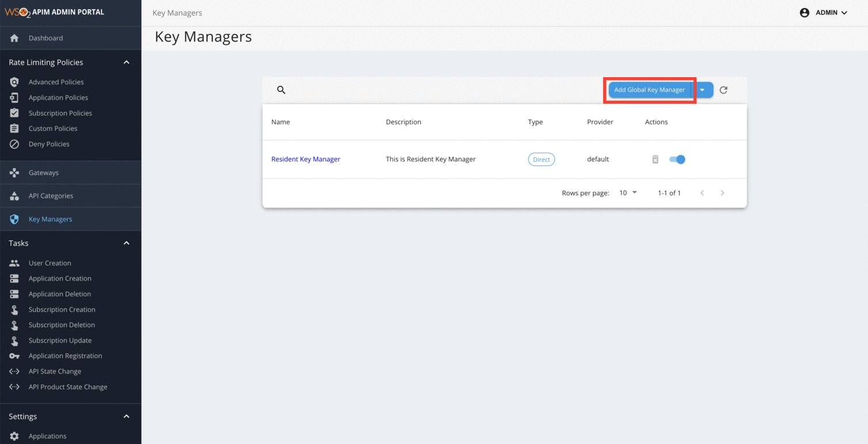Click delete icon for Resident Key Manager

point(655,160)
